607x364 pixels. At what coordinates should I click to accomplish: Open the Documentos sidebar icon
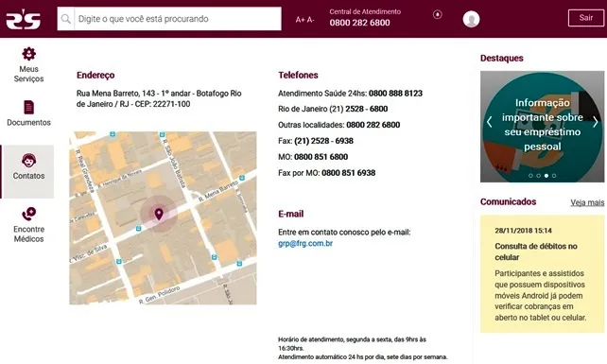pos(29,107)
